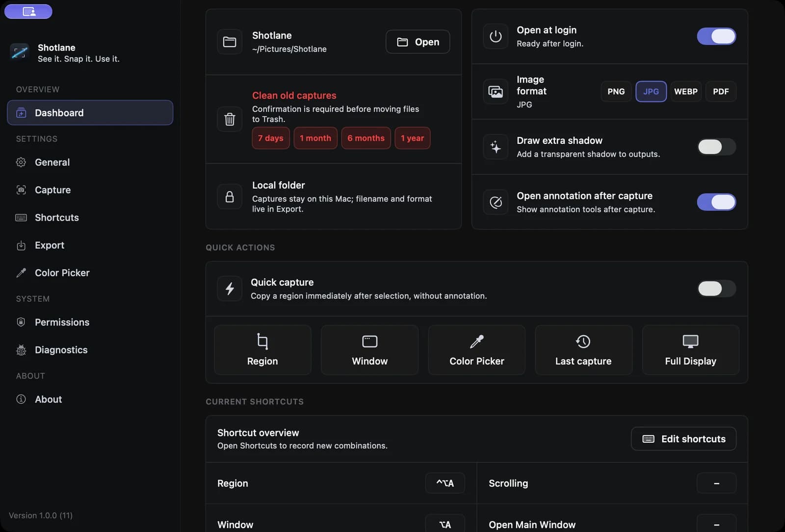Select PDF image format
785x532 pixels.
pos(721,91)
